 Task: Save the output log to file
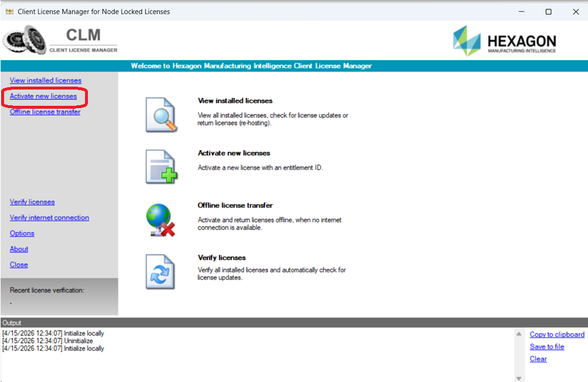(547, 347)
